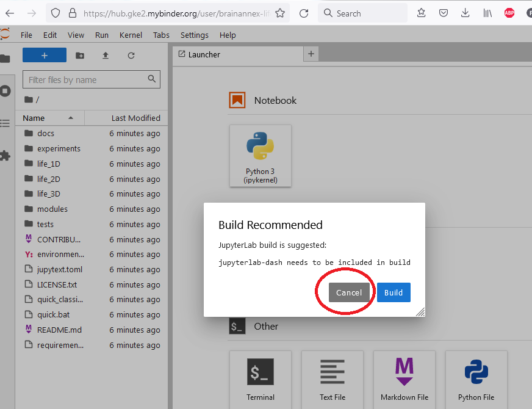Open the tracking protection shield icon
The image size is (532, 409).
[x=56, y=13]
